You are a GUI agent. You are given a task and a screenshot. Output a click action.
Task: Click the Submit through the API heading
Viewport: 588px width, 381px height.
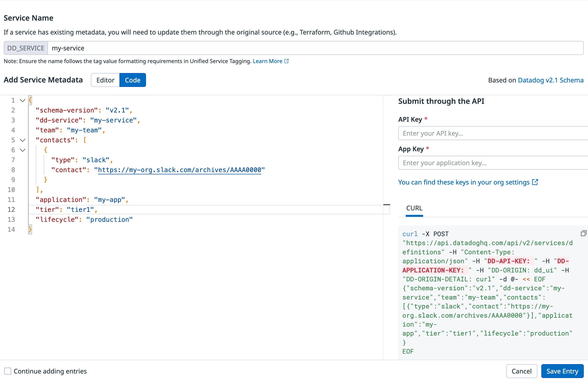441,101
